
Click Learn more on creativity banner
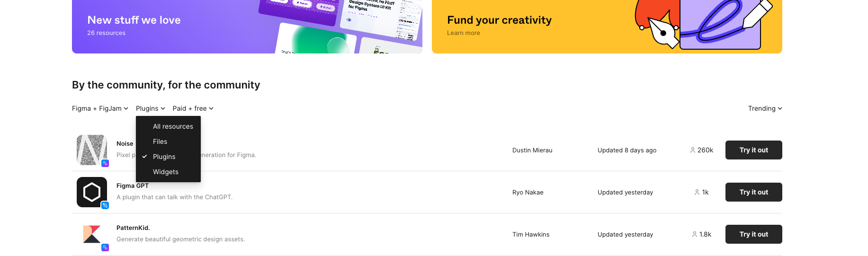464,33
